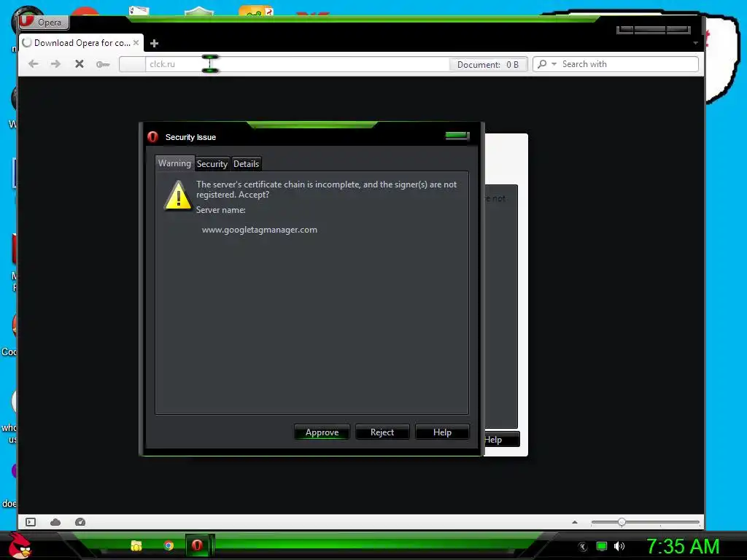Select the Security tab in the dialog
The image size is (747, 560).
coord(212,164)
